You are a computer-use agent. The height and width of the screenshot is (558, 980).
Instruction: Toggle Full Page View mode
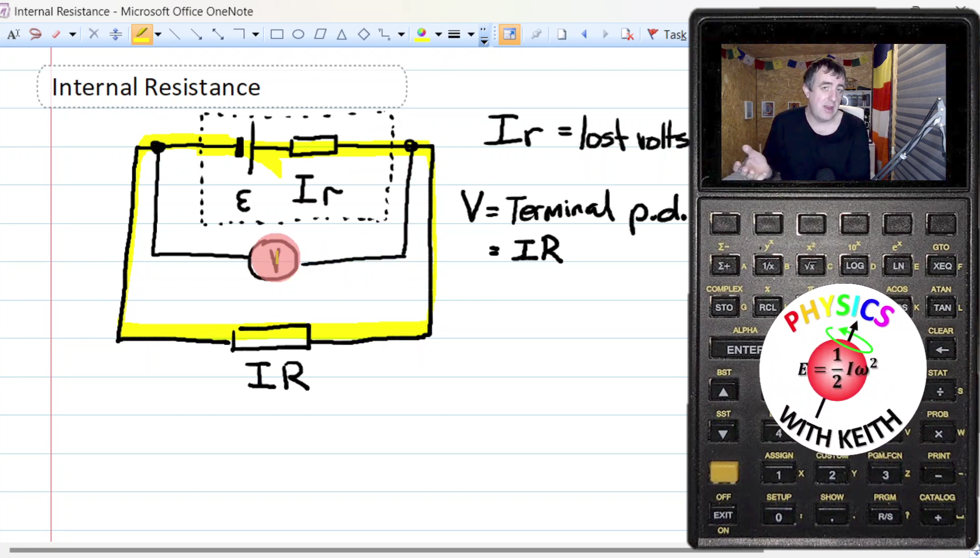point(510,34)
